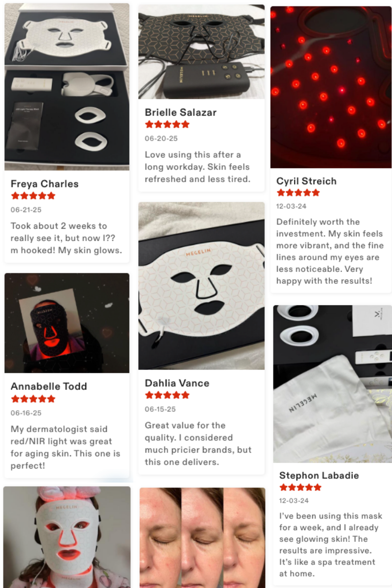This screenshot has height=588, width=392.
Task: Click Brielle Salazar's black mask with remote photo
Action: 201,52
